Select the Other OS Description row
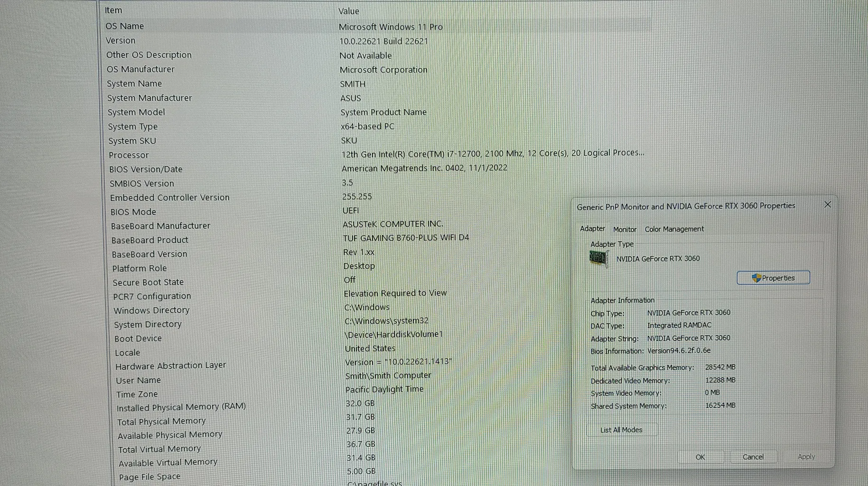 tap(149, 55)
